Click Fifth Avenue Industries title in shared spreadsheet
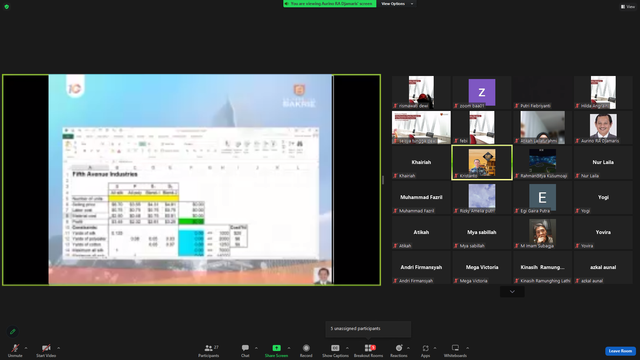 click(x=105, y=174)
